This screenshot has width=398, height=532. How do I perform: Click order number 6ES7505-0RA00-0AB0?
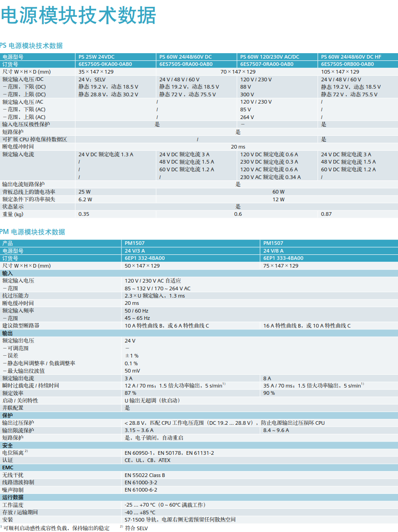[186, 64]
